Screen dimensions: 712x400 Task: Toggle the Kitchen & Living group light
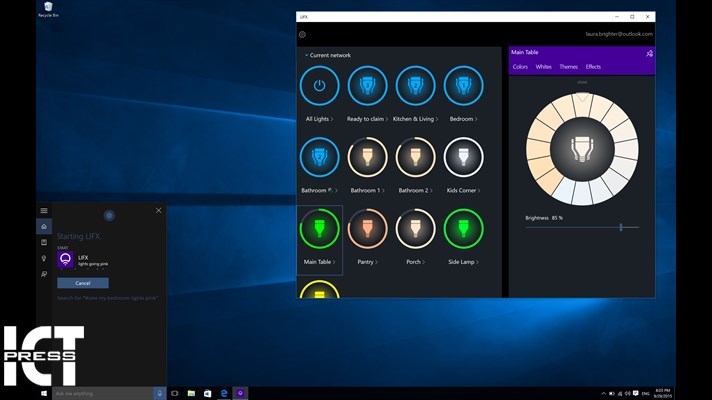coord(415,86)
